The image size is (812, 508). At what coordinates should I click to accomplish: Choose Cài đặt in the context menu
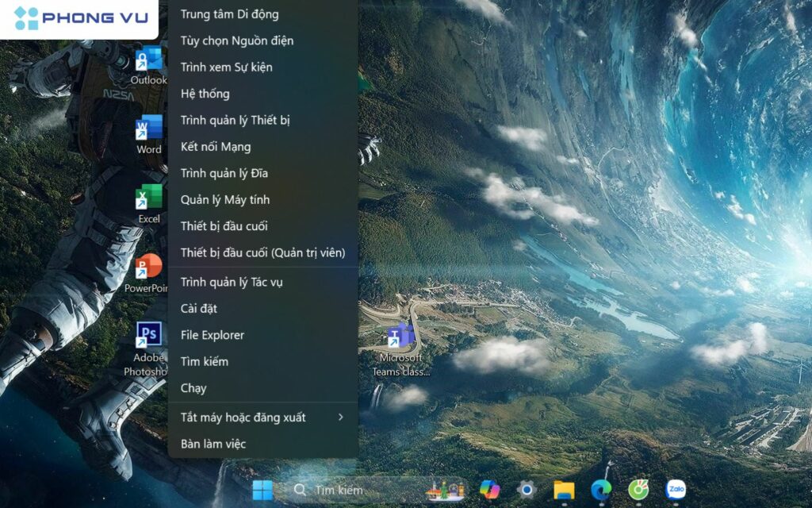[x=195, y=308]
